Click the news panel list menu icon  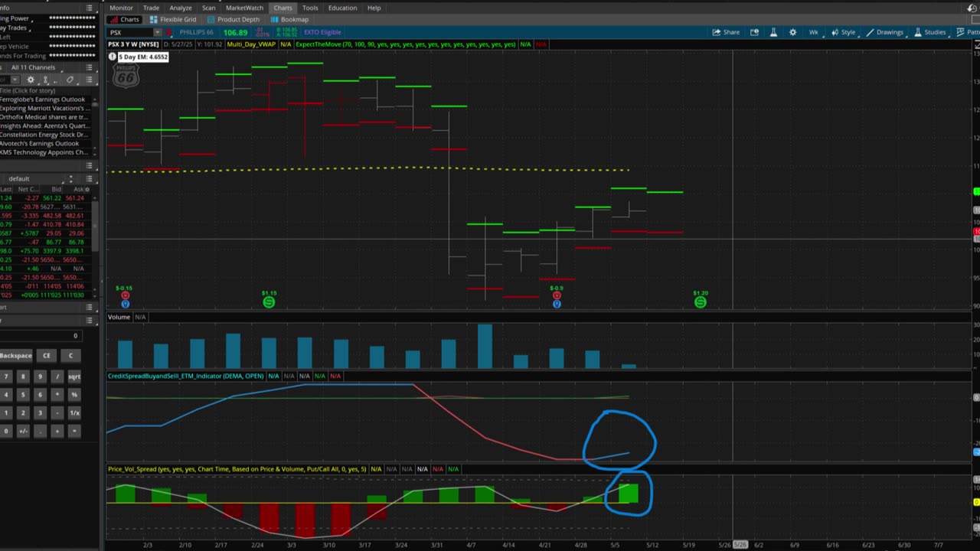point(89,80)
